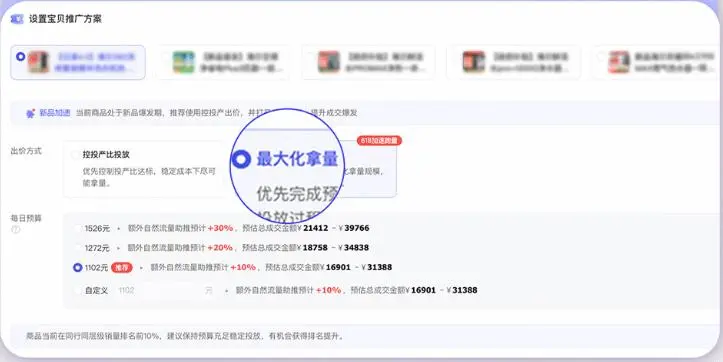Screen dimensions: 723x362
Task: Click the amount 18758
Action: [x=315, y=248]
